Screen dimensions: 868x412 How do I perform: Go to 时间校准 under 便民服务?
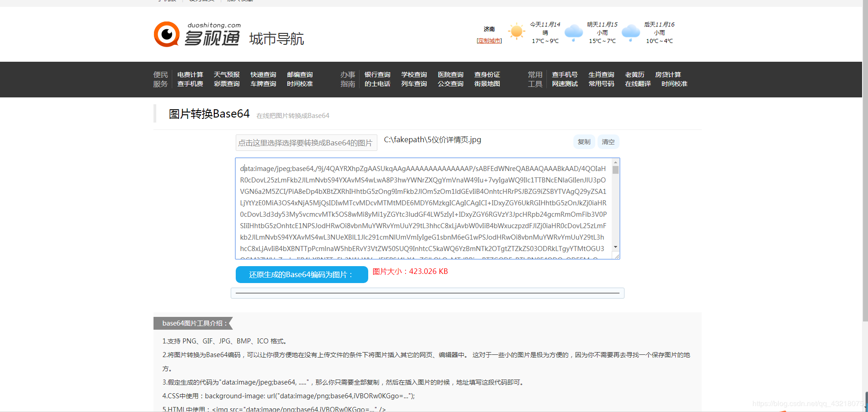click(300, 84)
